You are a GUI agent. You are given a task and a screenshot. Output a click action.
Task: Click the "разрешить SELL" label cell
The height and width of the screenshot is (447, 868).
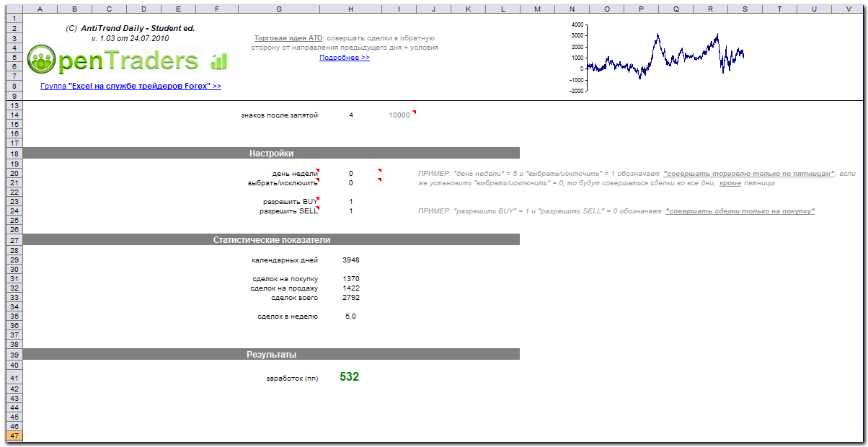coord(288,211)
